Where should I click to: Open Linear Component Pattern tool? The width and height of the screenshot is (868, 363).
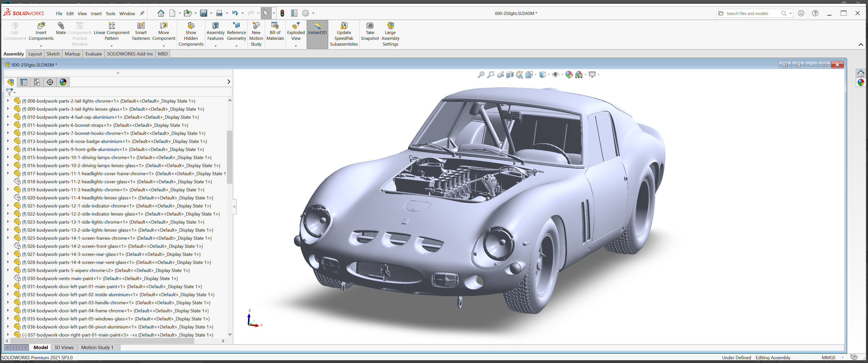(112, 32)
